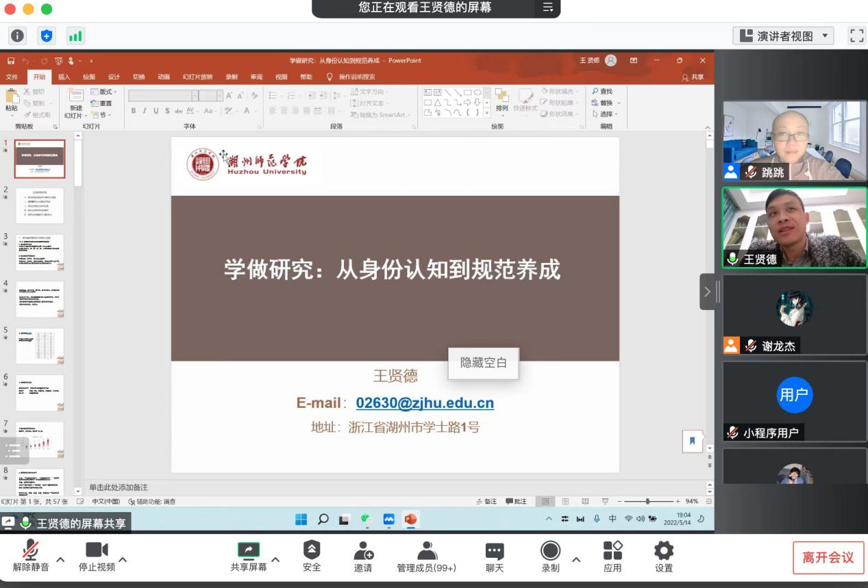Open the 设置 settings gear
The image size is (868, 588).
[663, 556]
